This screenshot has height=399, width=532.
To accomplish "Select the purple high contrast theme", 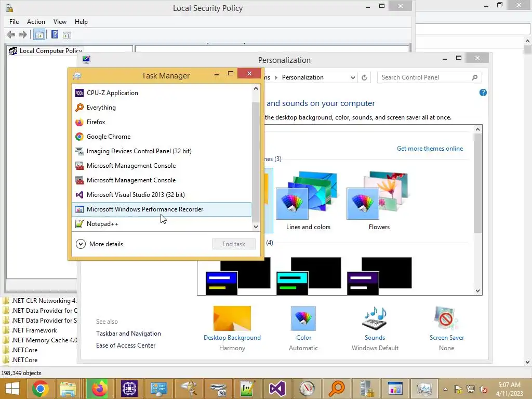I will point(379,276).
